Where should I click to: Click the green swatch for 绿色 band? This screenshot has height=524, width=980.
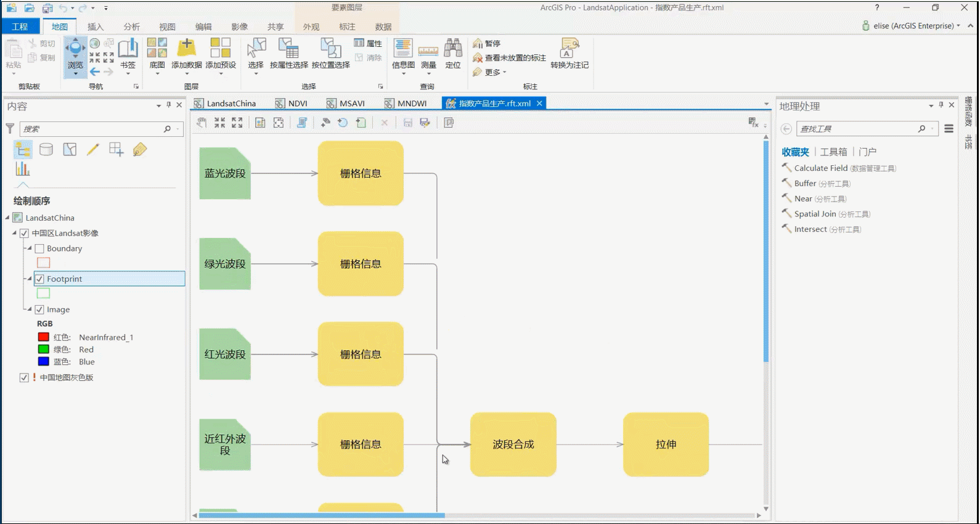[44, 350]
